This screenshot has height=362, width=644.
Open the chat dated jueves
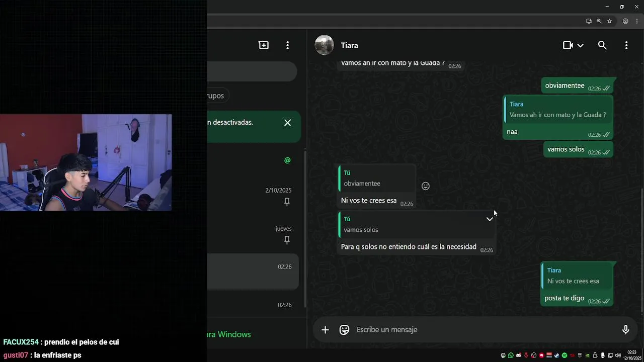(x=253, y=234)
